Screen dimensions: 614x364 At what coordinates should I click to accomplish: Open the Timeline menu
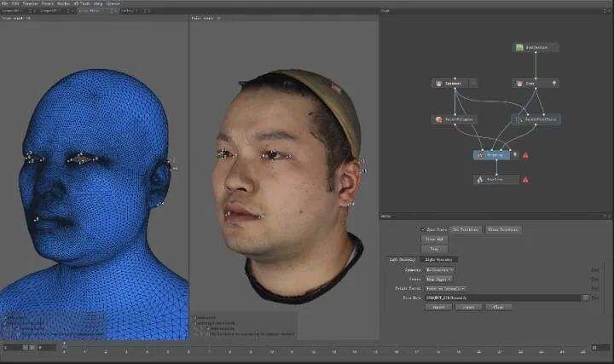(31, 3)
